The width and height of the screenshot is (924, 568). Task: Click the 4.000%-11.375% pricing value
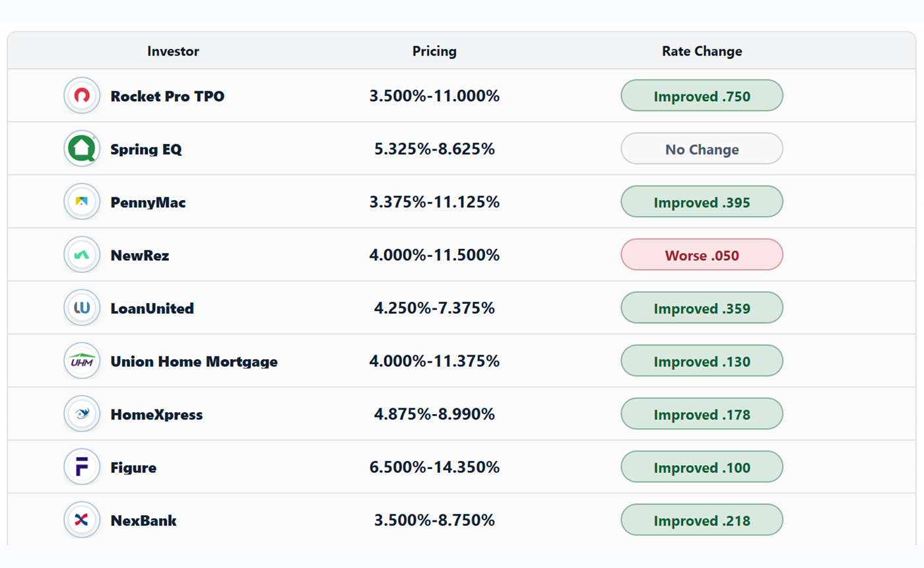pos(434,361)
